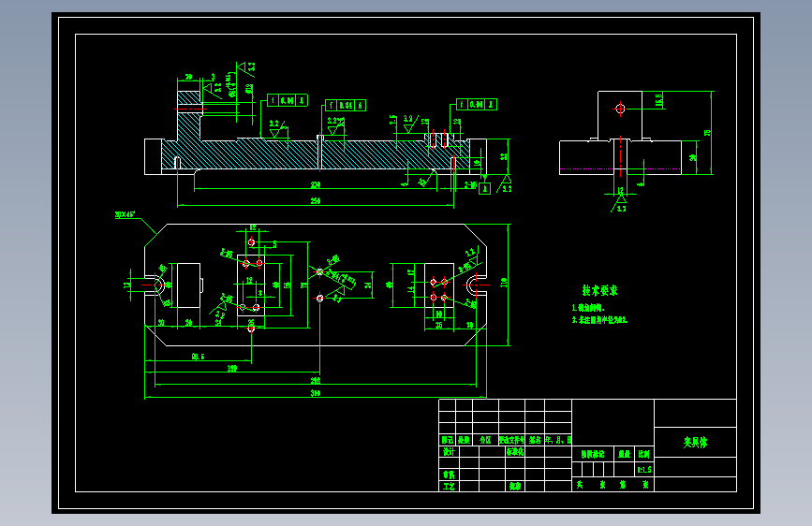Click the 审核 row label
812x526 pixels.
click(x=449, y=475)
